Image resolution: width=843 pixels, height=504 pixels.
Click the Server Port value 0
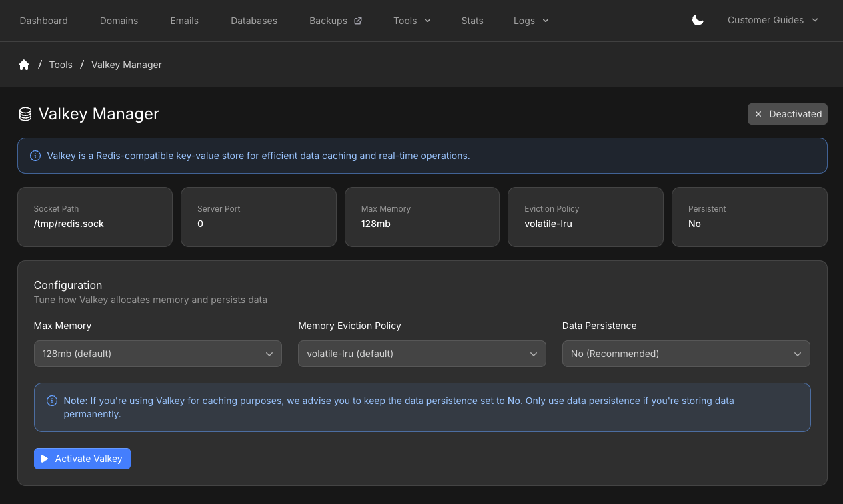200,224
